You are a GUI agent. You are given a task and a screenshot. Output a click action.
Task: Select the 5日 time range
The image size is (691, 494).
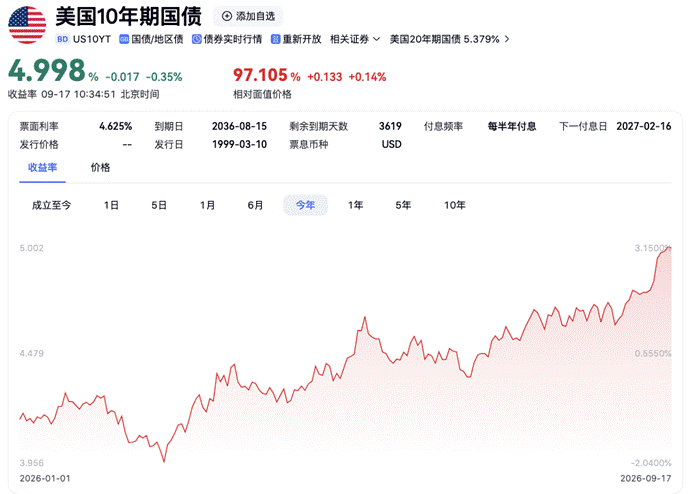pyautogui.click(x=159, y=205)
